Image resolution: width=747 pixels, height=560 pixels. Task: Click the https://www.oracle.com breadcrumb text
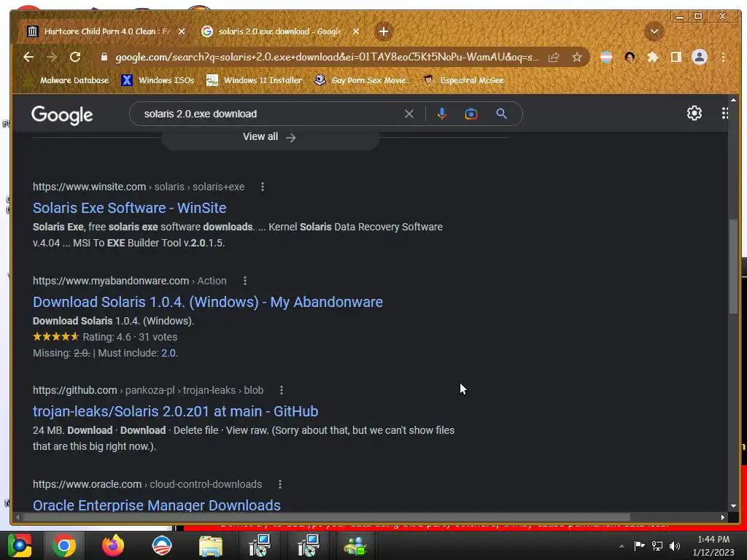pyautogui.click(x=88, y=484)
